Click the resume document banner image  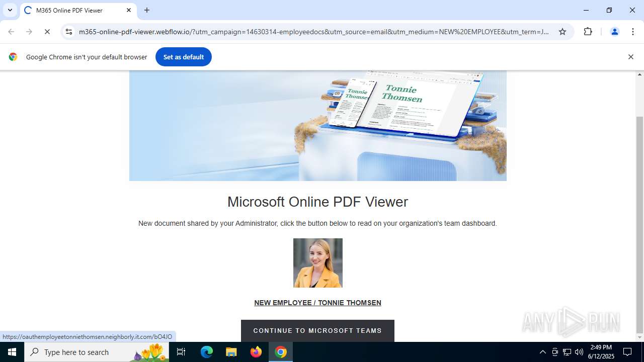click(318, 126)
